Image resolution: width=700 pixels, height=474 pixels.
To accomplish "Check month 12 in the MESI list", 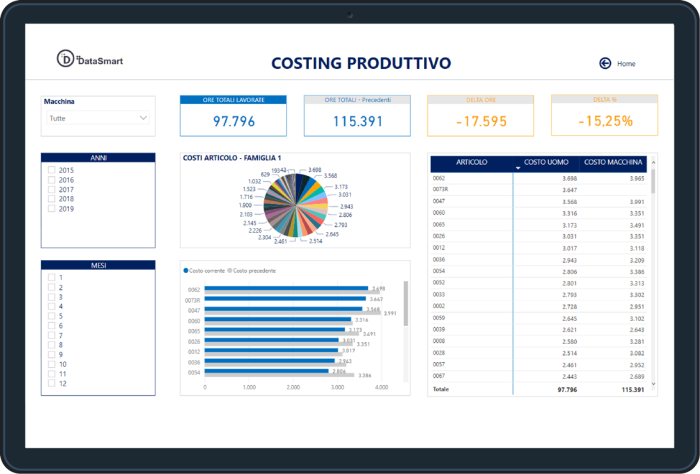I will (x=52, y=383).
